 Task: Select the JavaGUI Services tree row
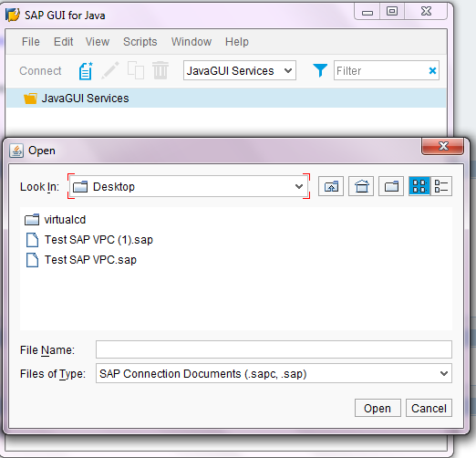226,98
